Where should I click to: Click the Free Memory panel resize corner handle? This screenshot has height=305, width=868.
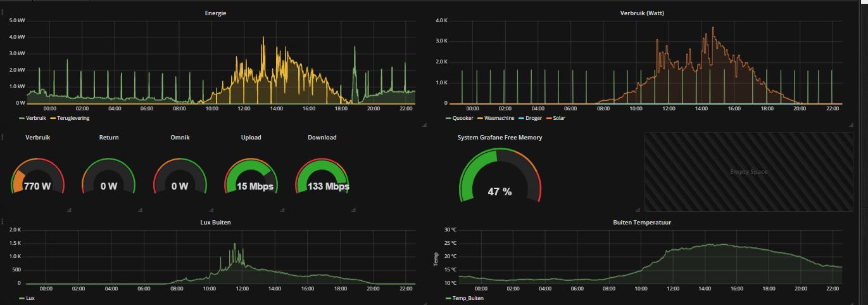[638, 209]
